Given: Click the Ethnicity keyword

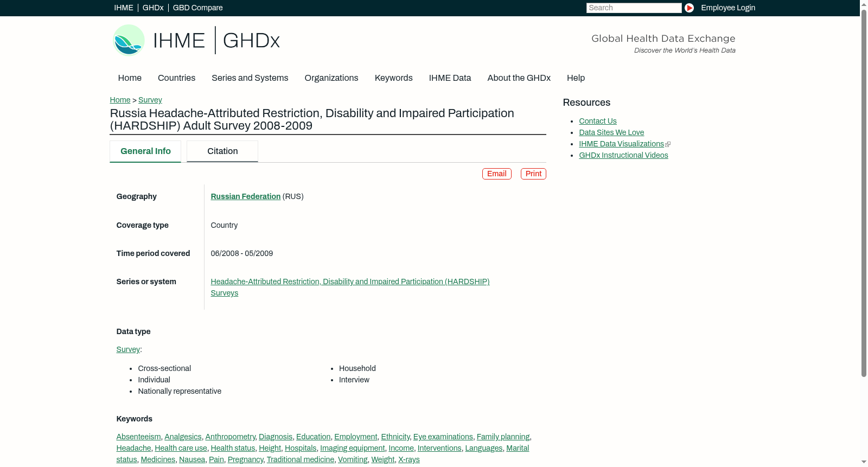Looking at the screenshot, I should tap(395, 437).
